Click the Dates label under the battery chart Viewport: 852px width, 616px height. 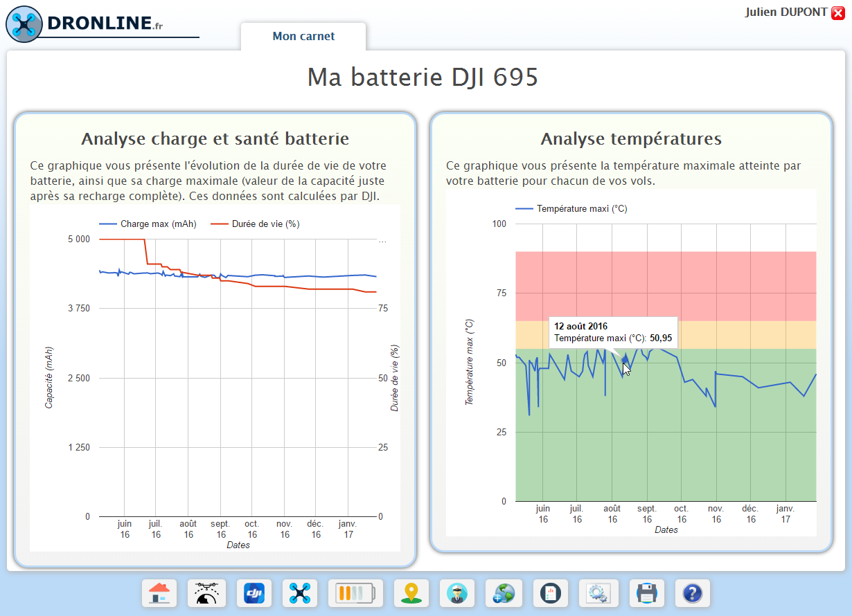(238, 545)
